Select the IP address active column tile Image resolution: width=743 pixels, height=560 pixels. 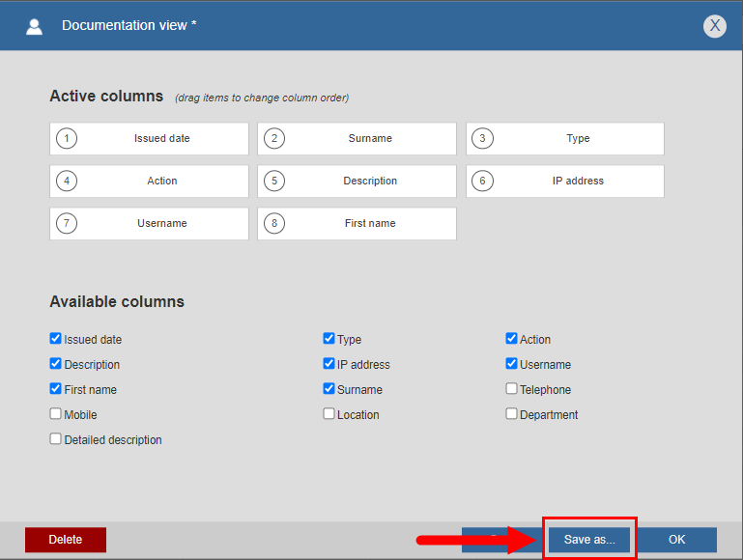(x=565, y=181)
